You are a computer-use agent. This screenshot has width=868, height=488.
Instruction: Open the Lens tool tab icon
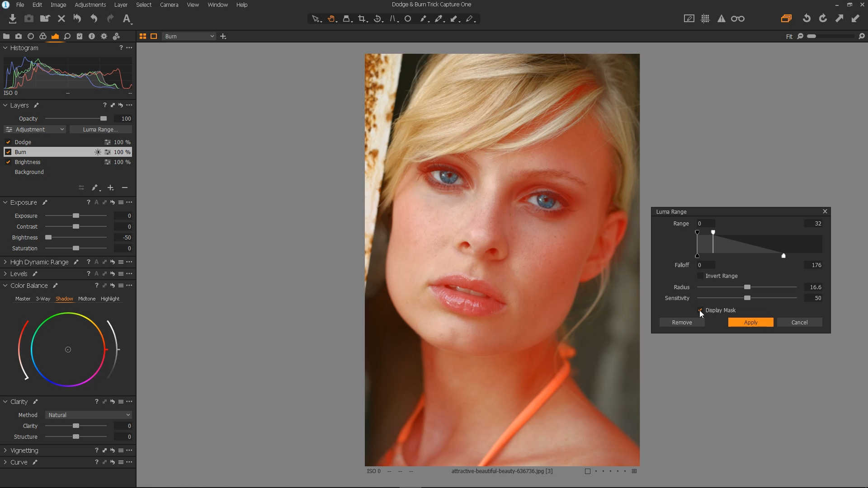[31, 36]
